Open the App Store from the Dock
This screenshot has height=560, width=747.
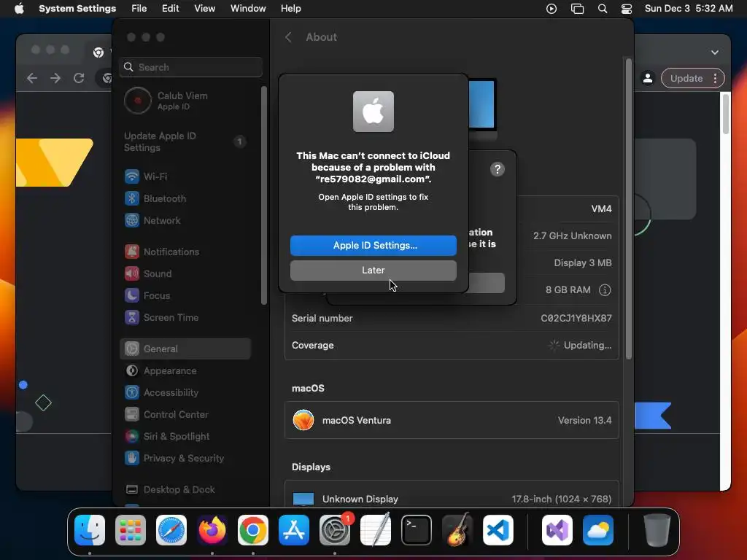(294, 530)
